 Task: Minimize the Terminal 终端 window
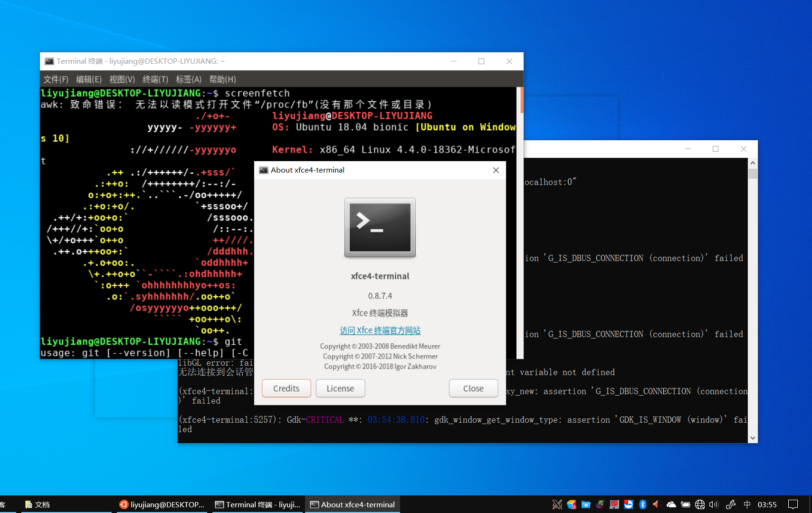[x=454, y=61]
